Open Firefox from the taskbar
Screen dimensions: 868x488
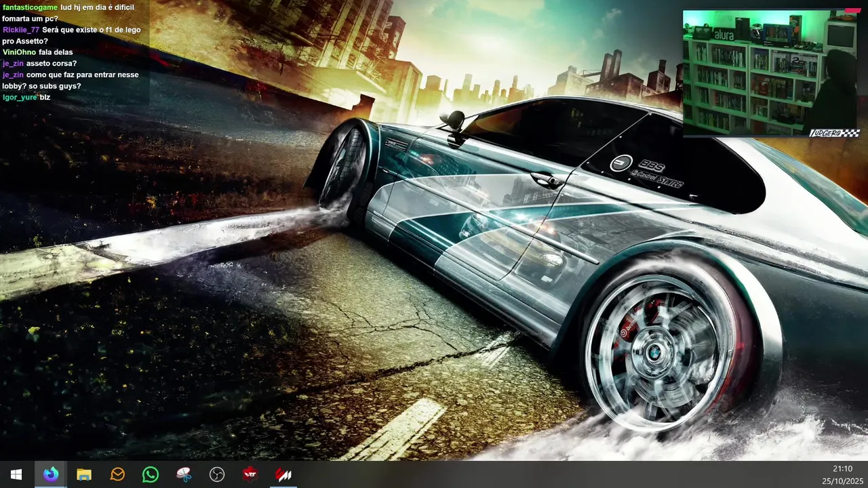(50, 474)
